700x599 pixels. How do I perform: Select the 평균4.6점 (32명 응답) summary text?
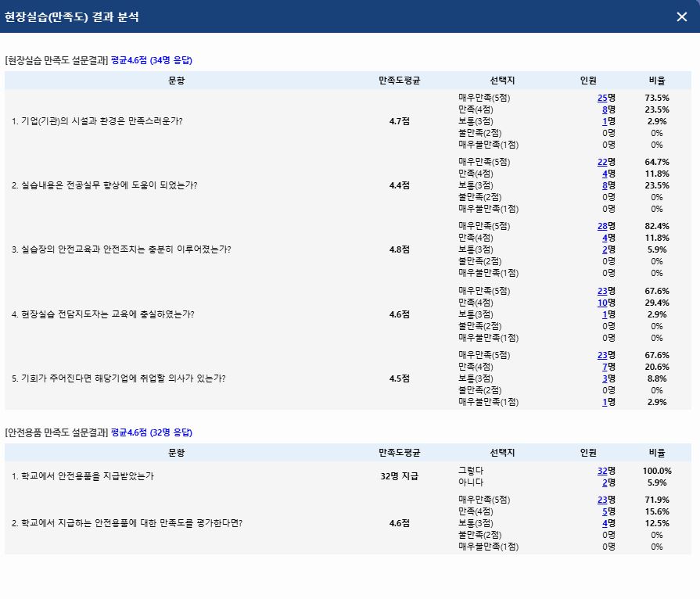151,432
